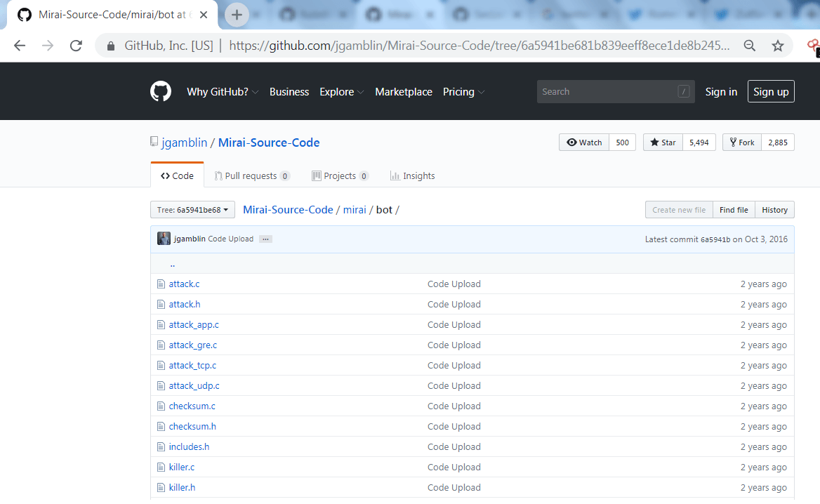Focus the GitHub Search field
820x504 pixels.
616,91
